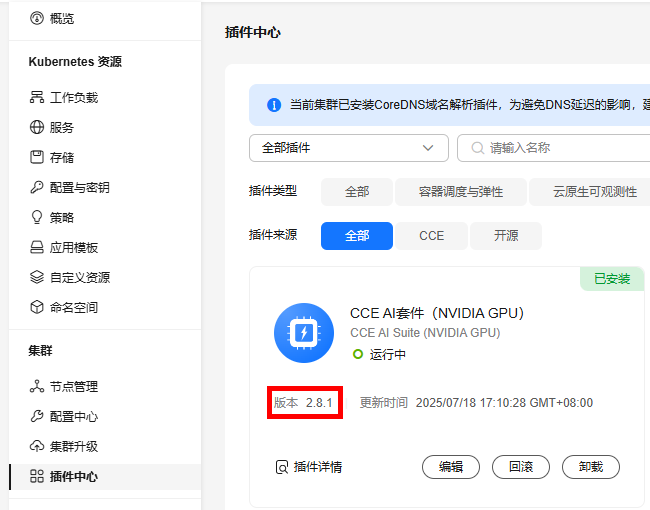Filter by 容器调度与弹性 plugin type

(x=461, y=192)
